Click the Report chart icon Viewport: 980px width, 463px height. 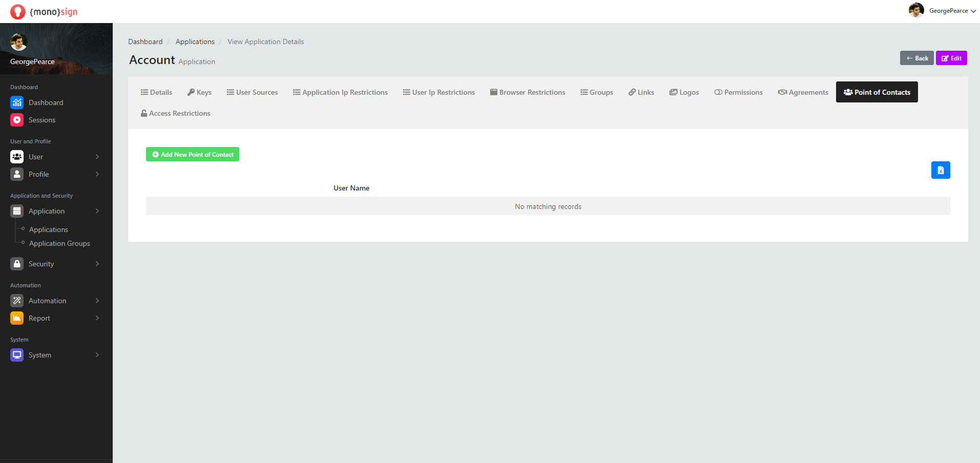(x=17, y=318)
